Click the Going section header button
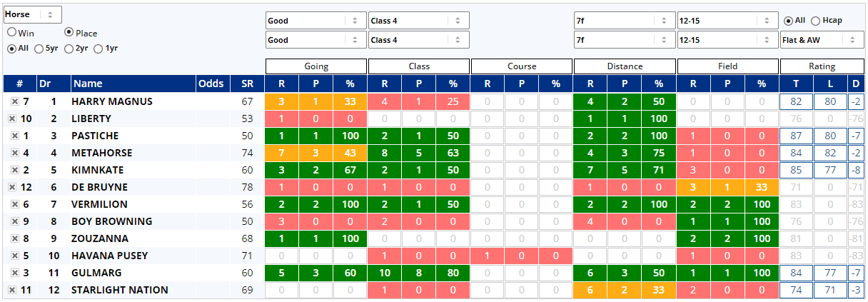Viewport: 868px width, 302px height. [316, 66]
